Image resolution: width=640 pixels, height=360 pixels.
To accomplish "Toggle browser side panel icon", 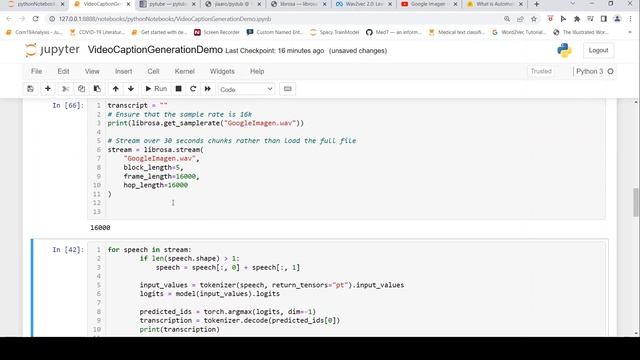I will [x=604, y=19].
